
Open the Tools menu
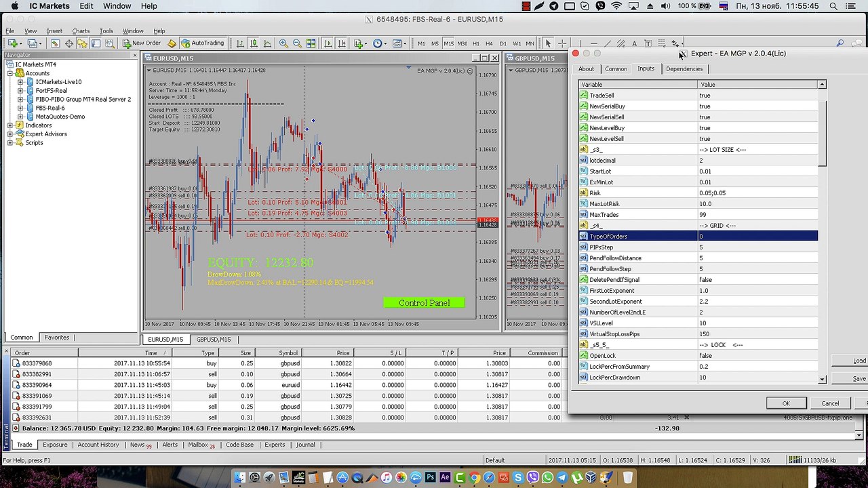pyautogui.click(x=106, y=31)
